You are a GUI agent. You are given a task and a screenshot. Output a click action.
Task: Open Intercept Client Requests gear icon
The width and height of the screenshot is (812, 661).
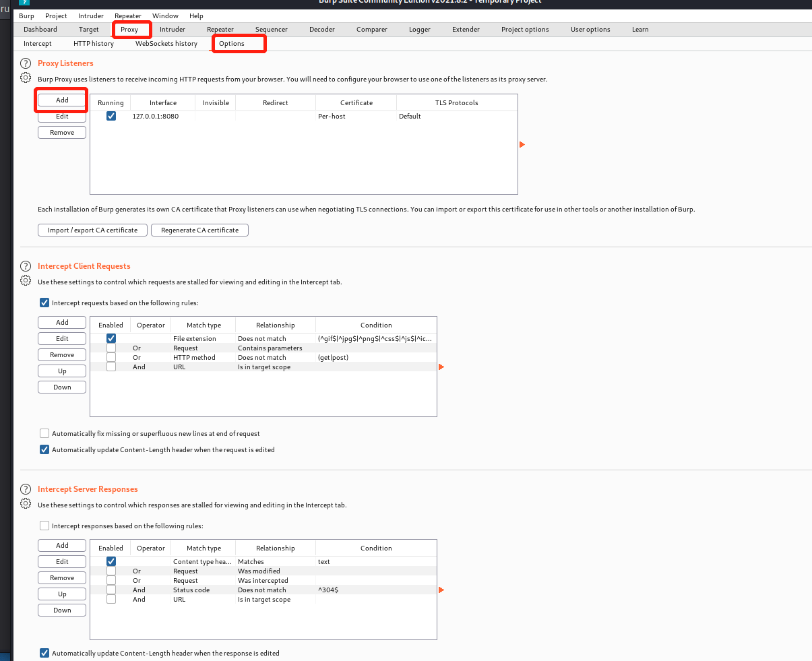click(x=26, y=281)
